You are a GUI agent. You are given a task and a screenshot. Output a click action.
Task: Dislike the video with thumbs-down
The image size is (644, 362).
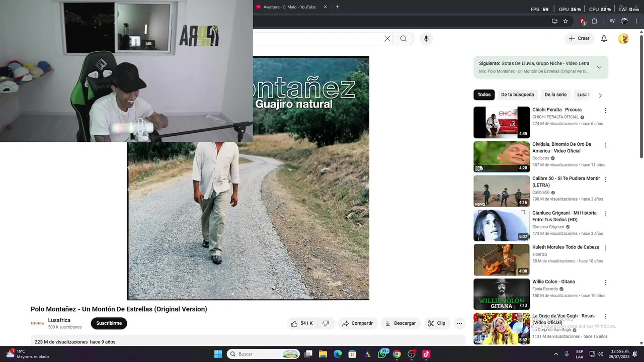coord(326,323)
